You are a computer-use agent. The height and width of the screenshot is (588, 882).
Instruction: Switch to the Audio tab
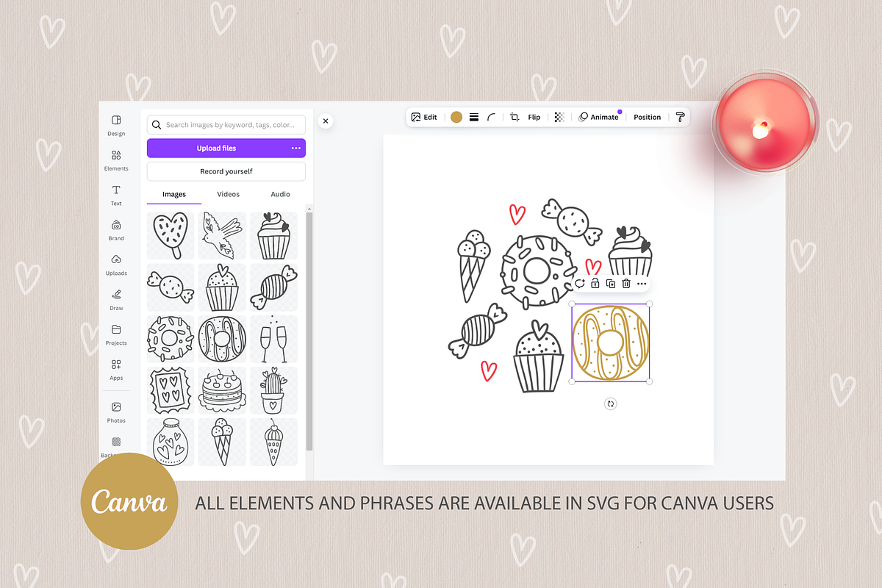pyautogui.click(x=280, y=194)
